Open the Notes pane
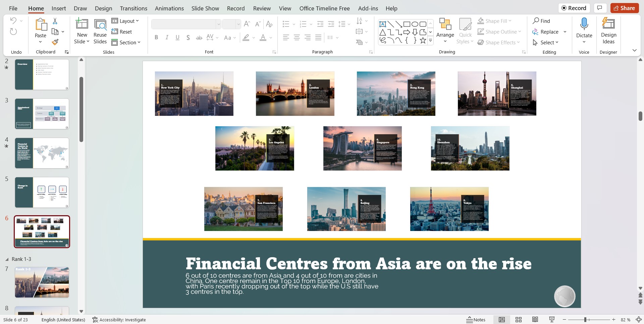This screenshot has width=644, height=324. (476, 320)
